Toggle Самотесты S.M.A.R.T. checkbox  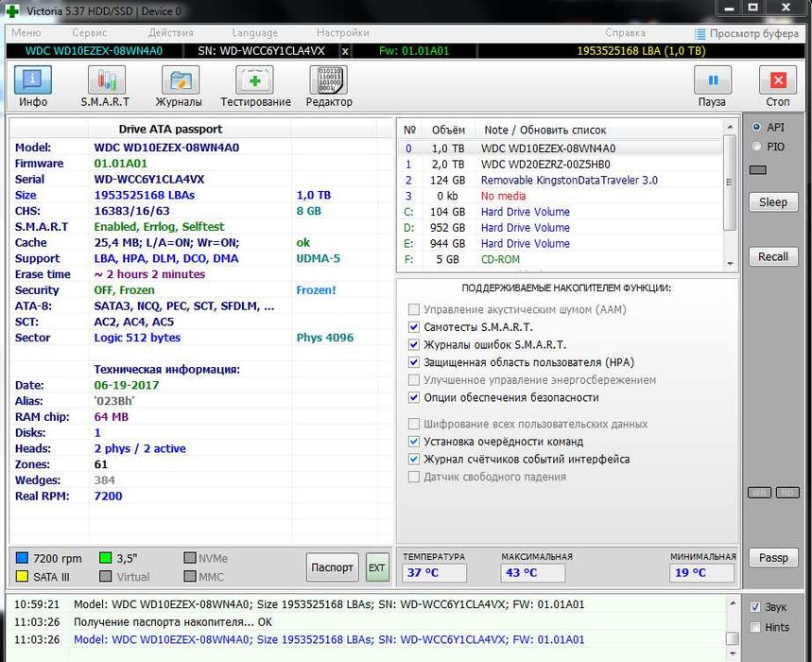pyautogui.click(x=413, y=327)
